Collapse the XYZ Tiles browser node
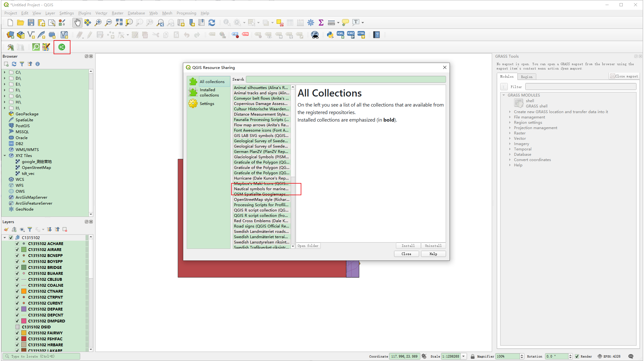The image size is (644, 361). [x=5, y=155]
